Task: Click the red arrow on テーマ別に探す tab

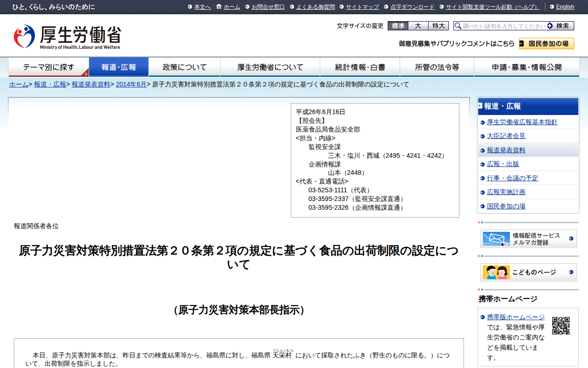Action: (85, 73)
